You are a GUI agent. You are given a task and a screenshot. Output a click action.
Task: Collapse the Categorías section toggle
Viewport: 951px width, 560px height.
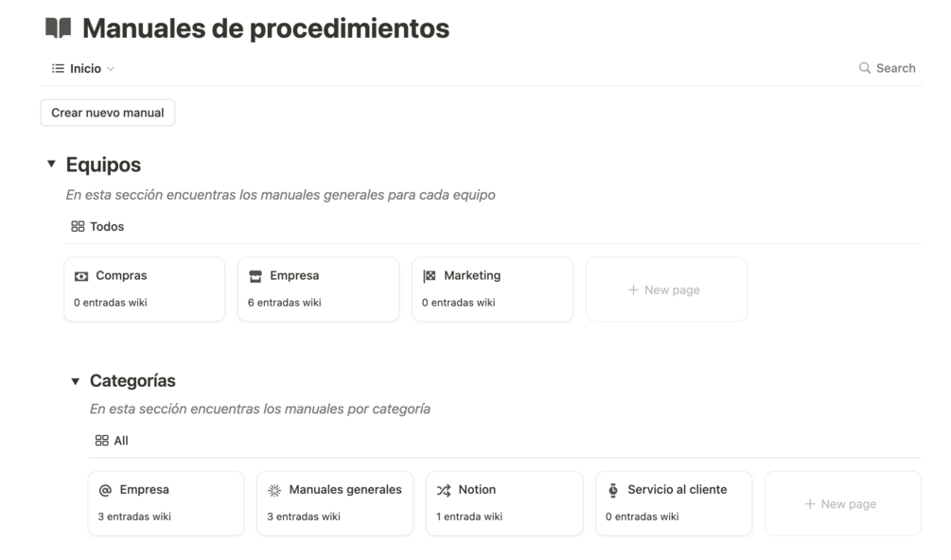[76, 381]
